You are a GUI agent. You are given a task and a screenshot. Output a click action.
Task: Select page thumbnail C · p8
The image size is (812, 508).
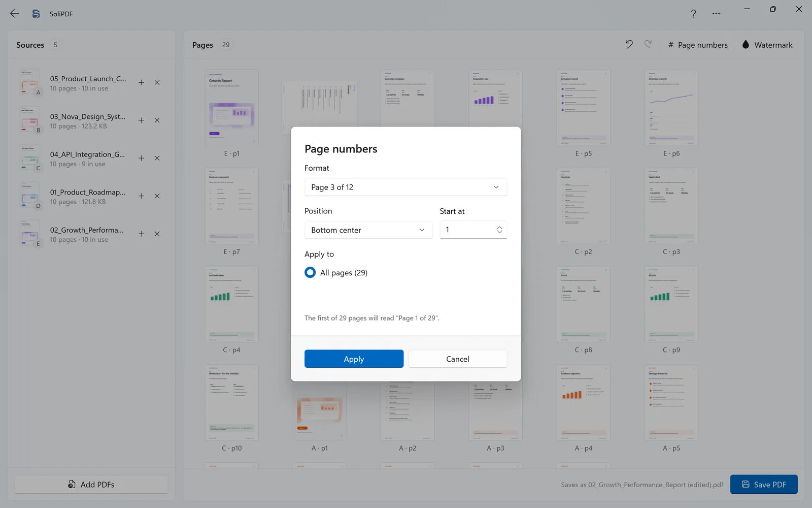(583, 304)
